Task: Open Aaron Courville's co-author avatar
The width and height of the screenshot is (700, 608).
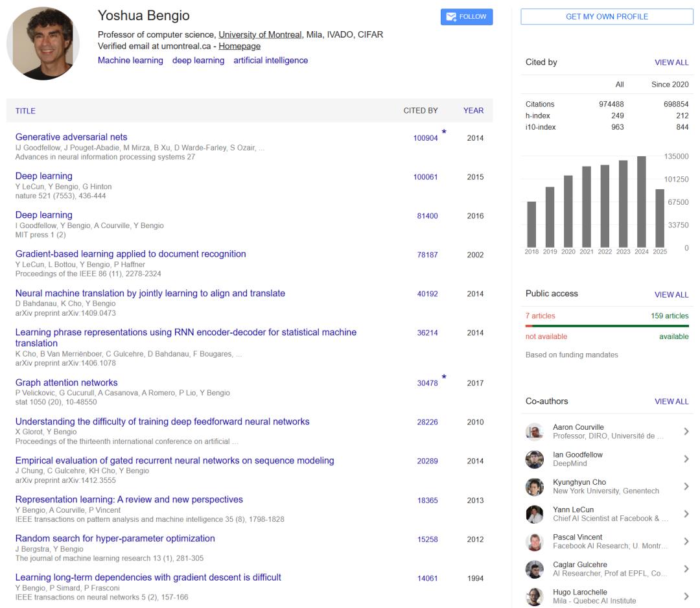Action: [x=534, y=432]
